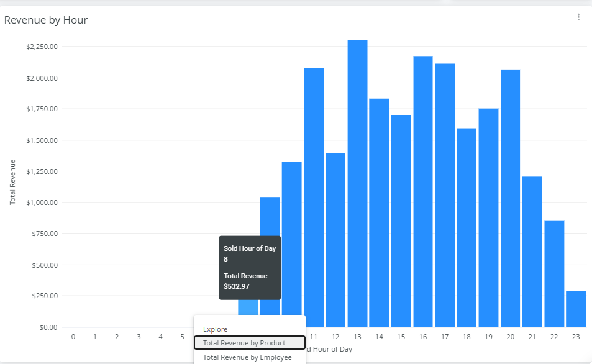Click the $532.97 tooltip value
592x364 pixels.
click(237, 286)
